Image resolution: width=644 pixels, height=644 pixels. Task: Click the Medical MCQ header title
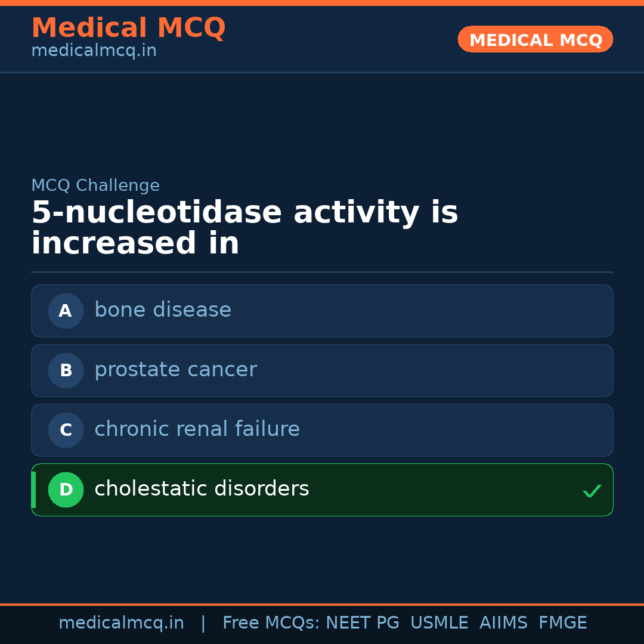128,27
